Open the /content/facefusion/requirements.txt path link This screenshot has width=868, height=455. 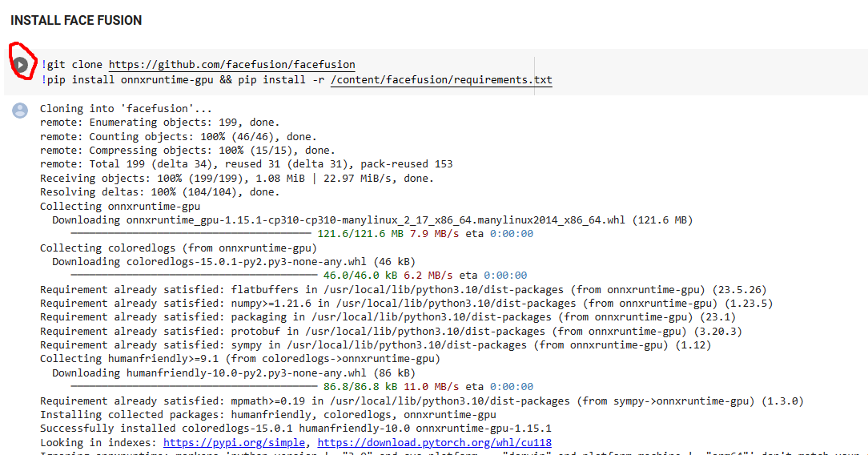[x=440, y=80]
